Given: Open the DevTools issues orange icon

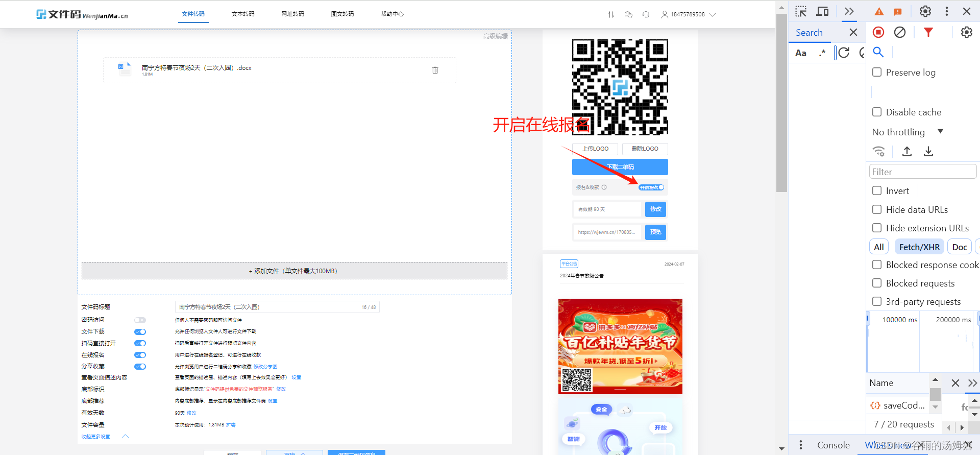Looking at the screenshot, I should [x=898, y=12].
